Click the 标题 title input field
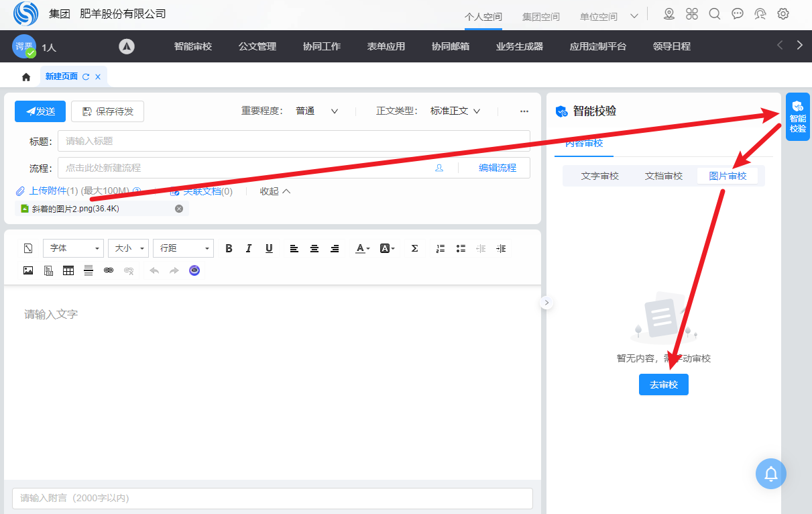This screenshot has width=812, height=514. (294, 141)
